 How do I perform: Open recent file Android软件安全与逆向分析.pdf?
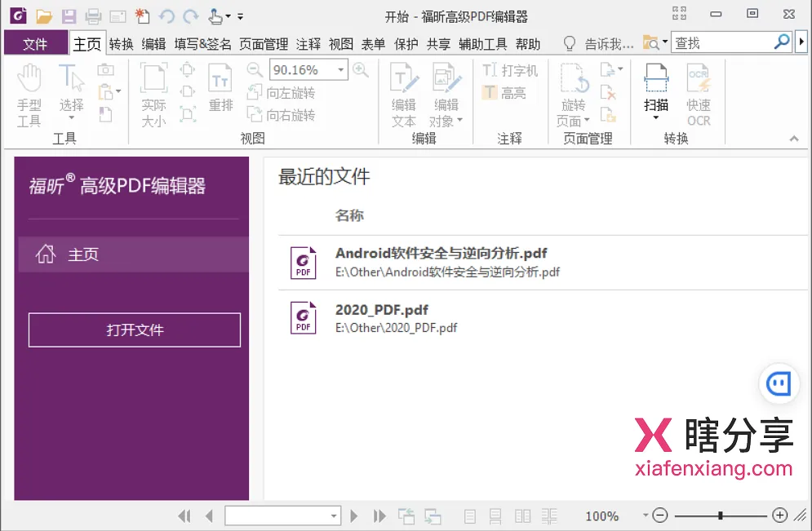543,263
